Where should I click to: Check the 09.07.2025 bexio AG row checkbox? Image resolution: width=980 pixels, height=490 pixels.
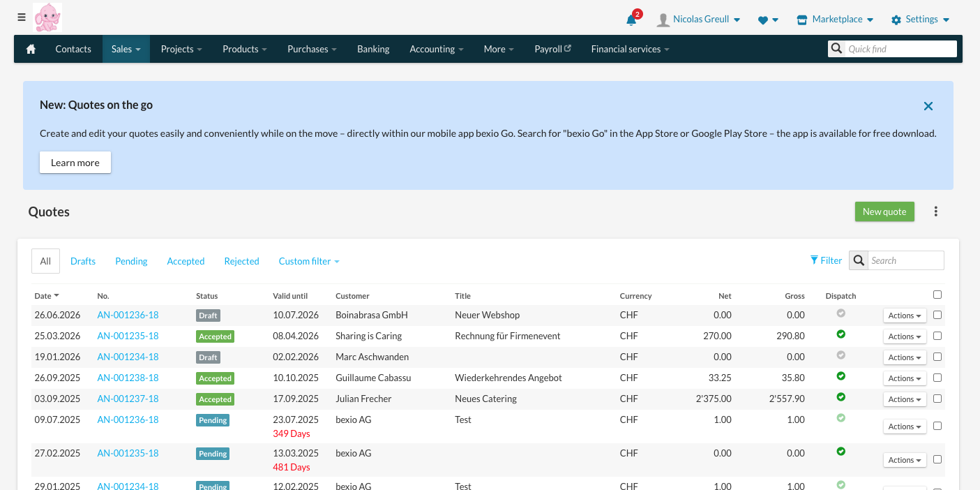tap(937, 426)
